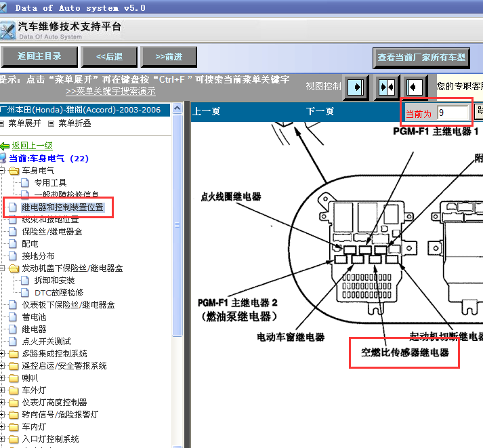Expand the 喇叭 tree node
The image size is (483, 448).
(2, 378)
